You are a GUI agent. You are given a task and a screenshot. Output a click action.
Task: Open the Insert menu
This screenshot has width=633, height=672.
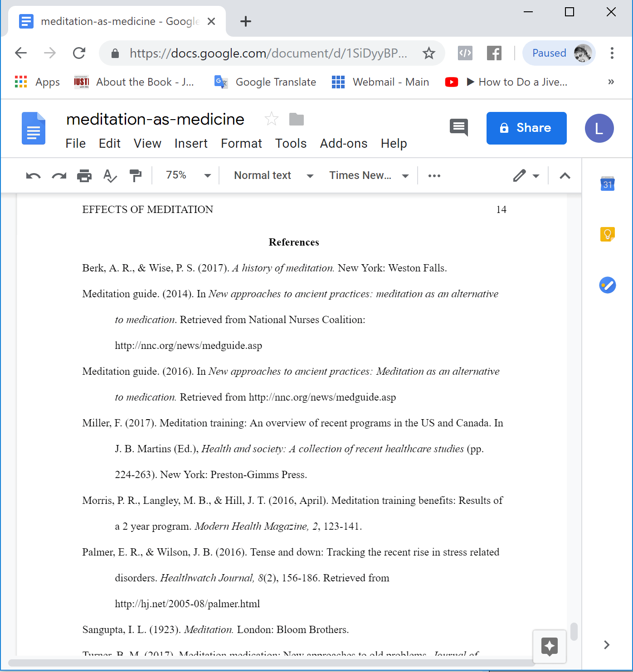click(x=191, y=143)
